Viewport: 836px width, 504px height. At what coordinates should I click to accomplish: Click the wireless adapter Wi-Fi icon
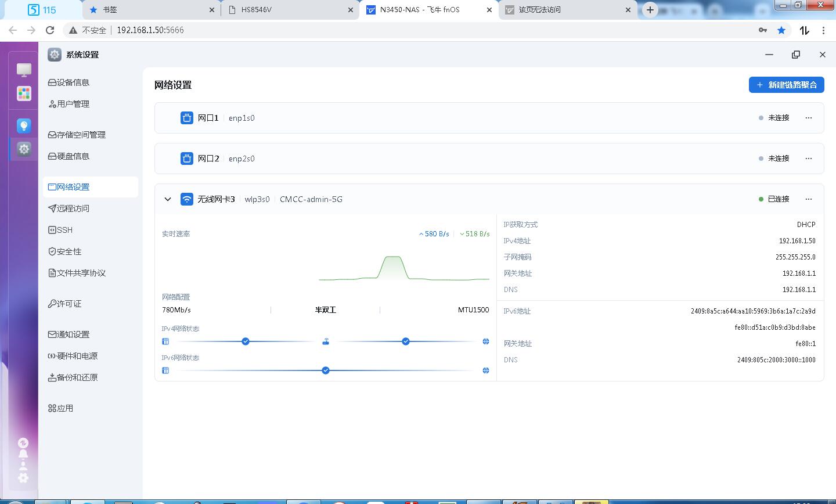[x=186, y=199]
